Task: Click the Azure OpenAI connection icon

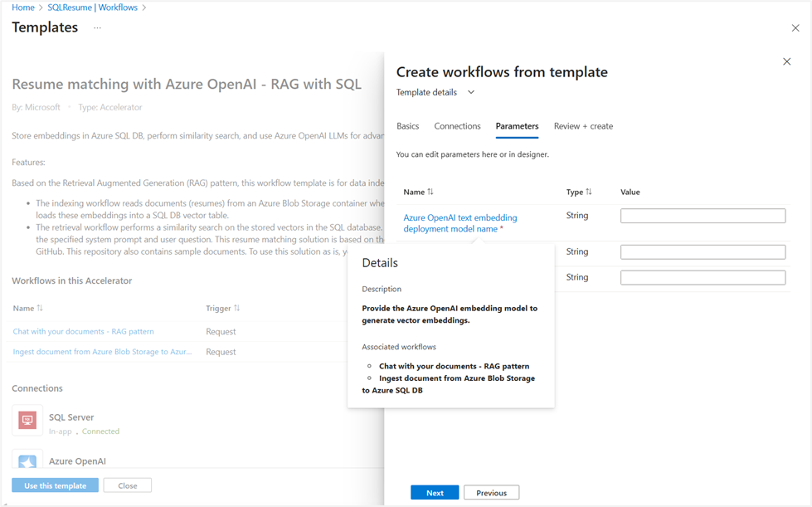Action: point(27,461)
